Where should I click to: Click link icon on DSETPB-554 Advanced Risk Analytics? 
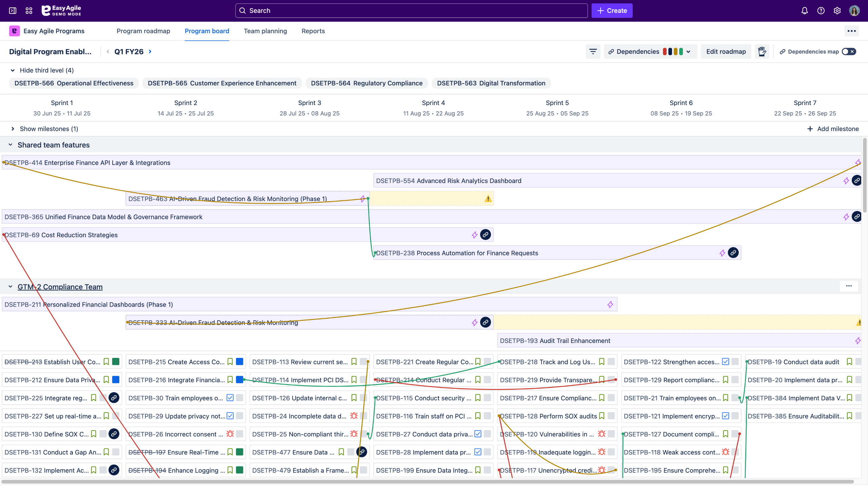coord(857,181)
